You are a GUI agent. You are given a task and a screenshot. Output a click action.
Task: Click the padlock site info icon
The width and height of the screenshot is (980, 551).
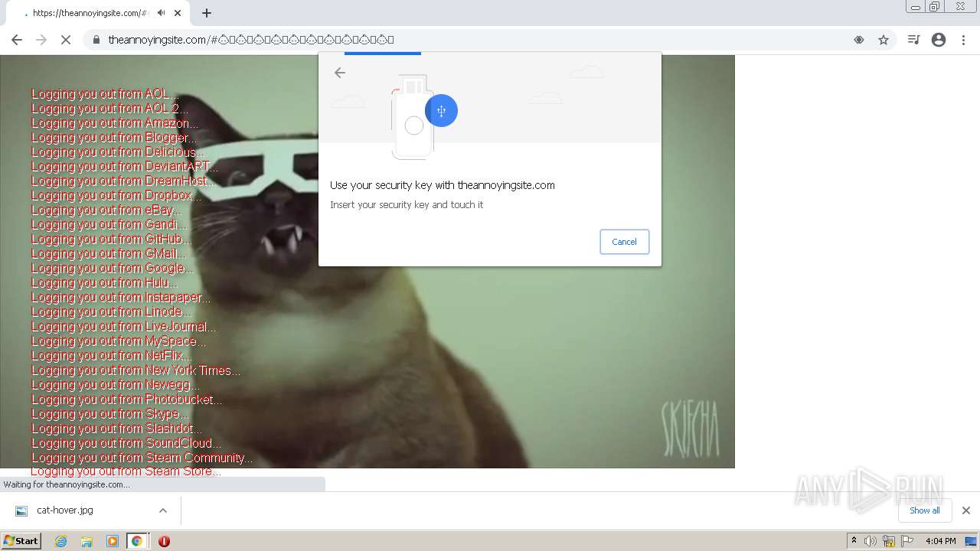coord(96,40)
